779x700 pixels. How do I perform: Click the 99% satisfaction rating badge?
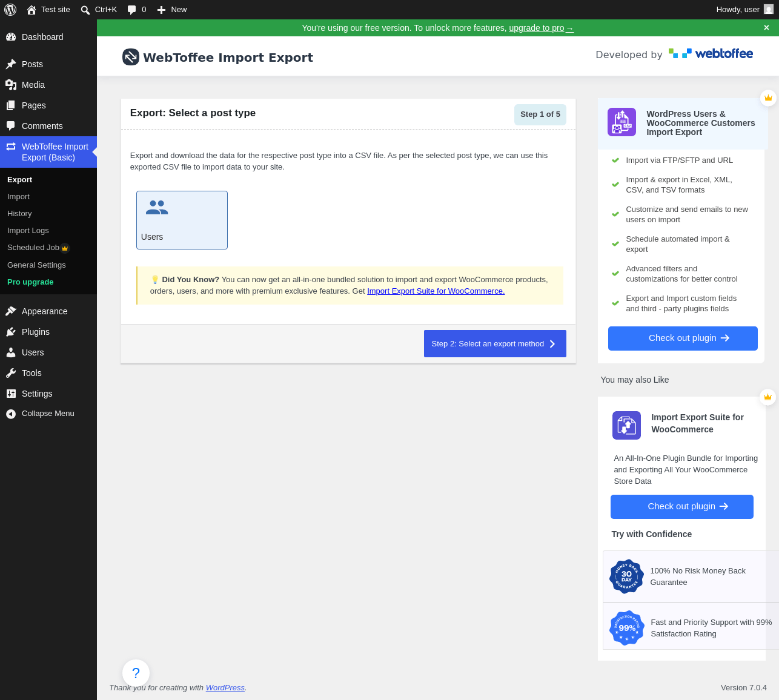pyautogui.click(x=626, y=628)
